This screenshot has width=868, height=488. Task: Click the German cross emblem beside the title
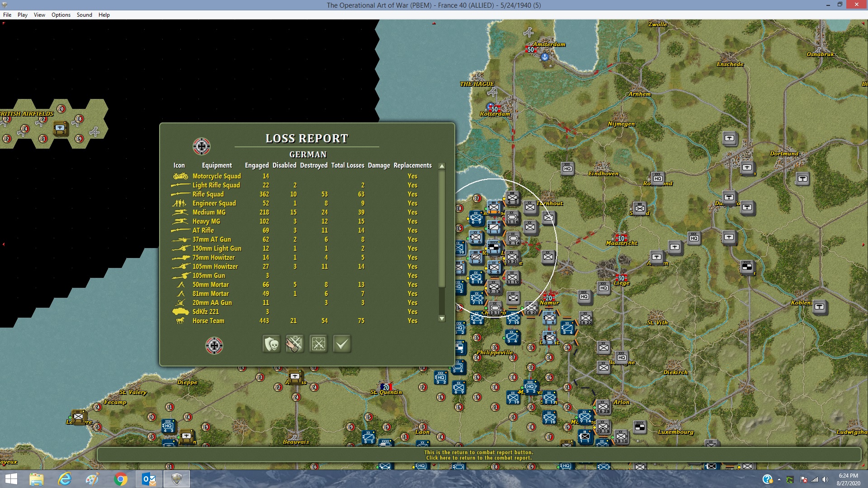tap(201, 146)
